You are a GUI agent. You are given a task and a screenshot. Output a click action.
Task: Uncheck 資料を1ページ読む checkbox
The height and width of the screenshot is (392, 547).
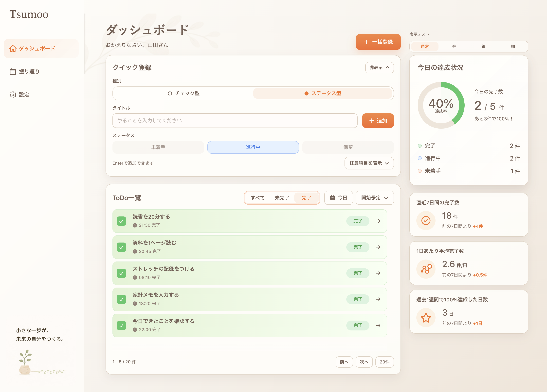[x=121, y=247]
